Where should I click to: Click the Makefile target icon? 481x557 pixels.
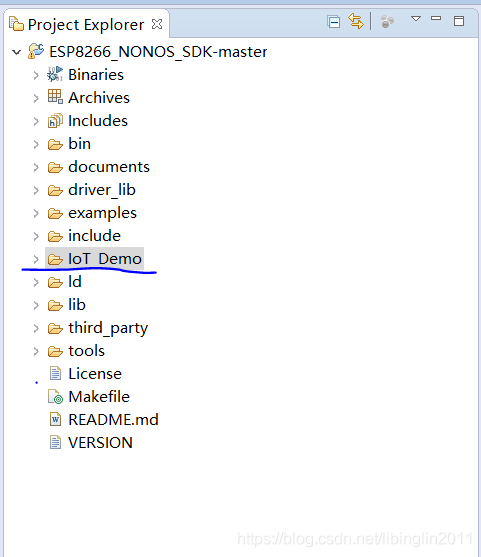pyautogui.click(x=55, y=397)
